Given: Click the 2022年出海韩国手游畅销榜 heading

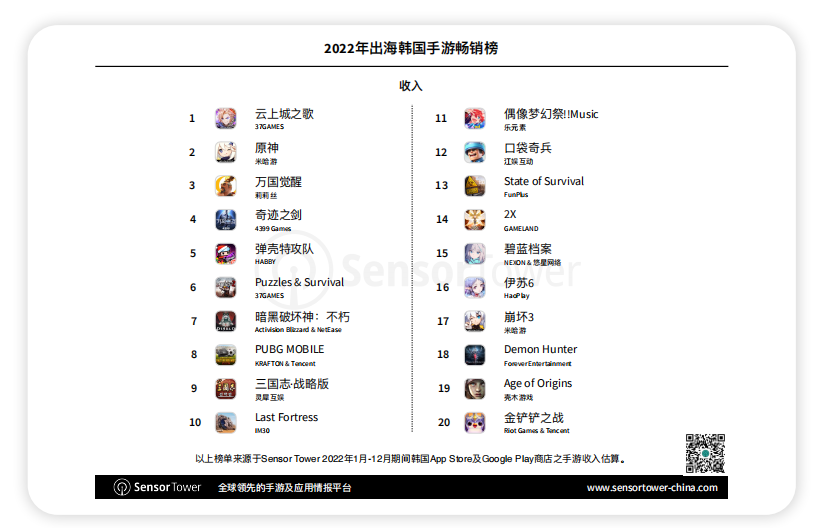Looking at the screenshot, I should pos(411,48).
